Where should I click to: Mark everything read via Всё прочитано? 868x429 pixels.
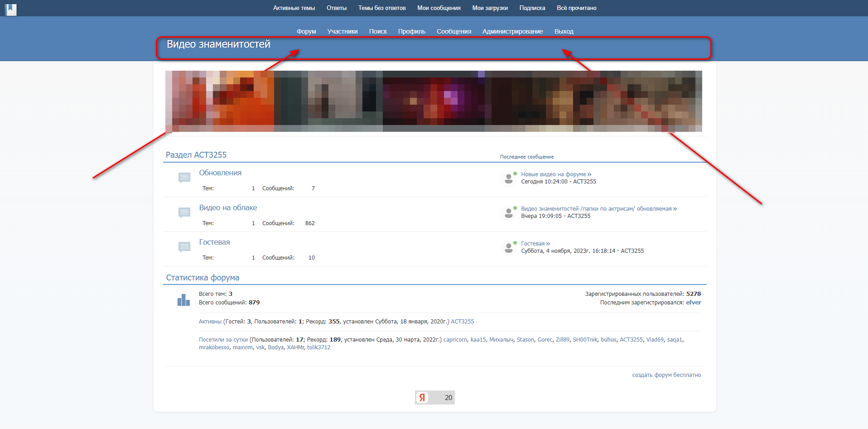tap(576, 8)
